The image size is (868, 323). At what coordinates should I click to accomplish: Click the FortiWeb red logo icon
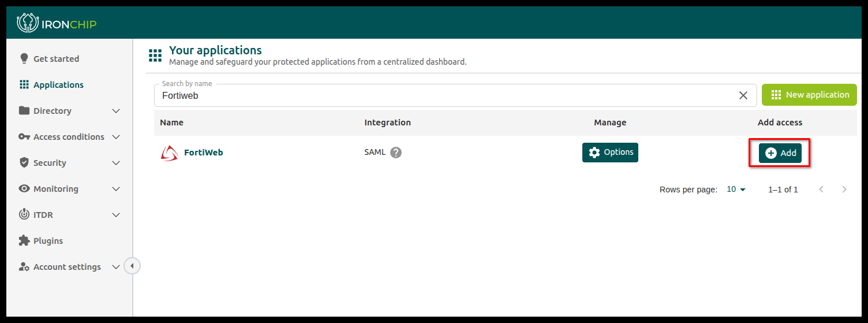point(169,153)
